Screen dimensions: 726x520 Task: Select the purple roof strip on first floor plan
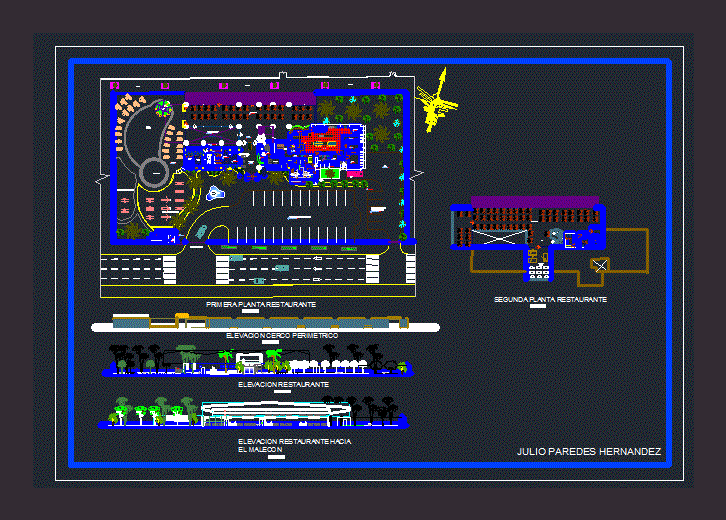(248, 98)
